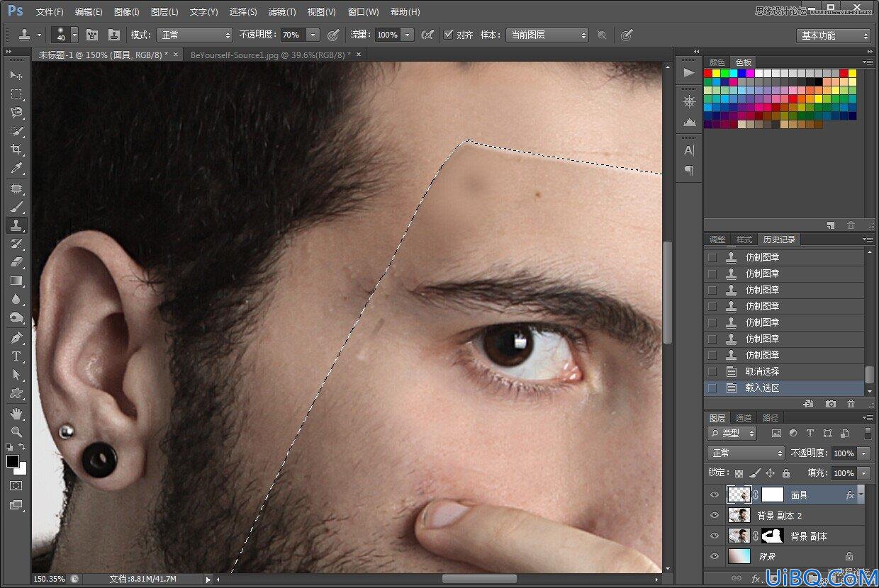
Task: Lock all layer attributes icon
Action: pyautogui.click(x=786, y=473)
